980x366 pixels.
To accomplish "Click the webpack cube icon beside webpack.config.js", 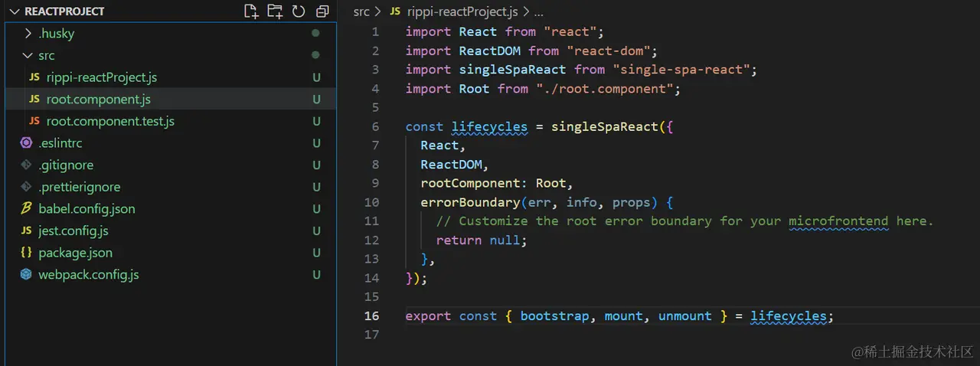I will point(26,274).
